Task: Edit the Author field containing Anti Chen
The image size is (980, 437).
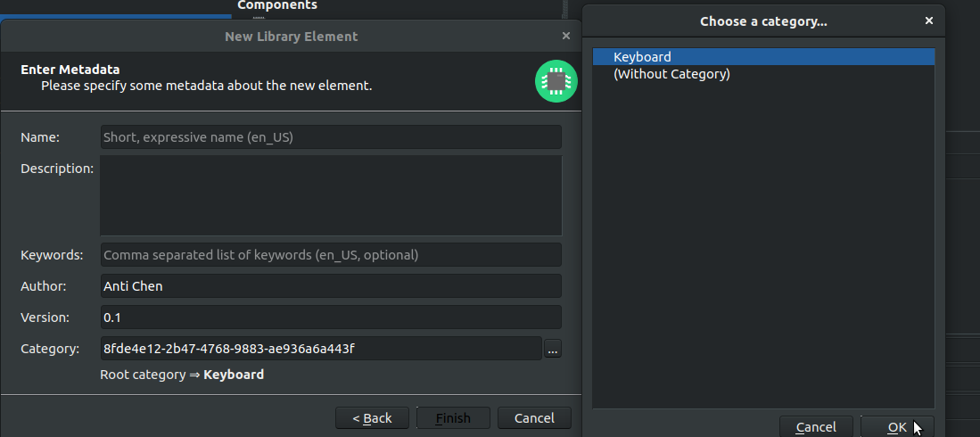Action: tap(331, 286)
